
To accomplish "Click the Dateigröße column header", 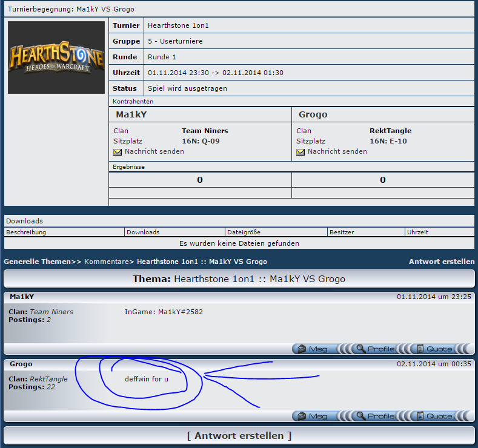I will (x=242, y=232).
